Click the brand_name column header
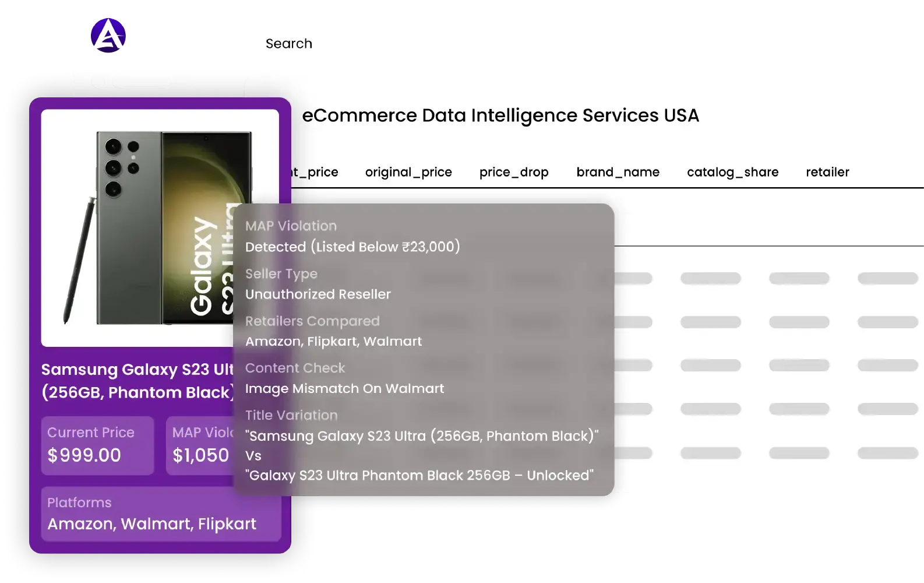Screen dimensions: 924x583 tap(618, 172)
